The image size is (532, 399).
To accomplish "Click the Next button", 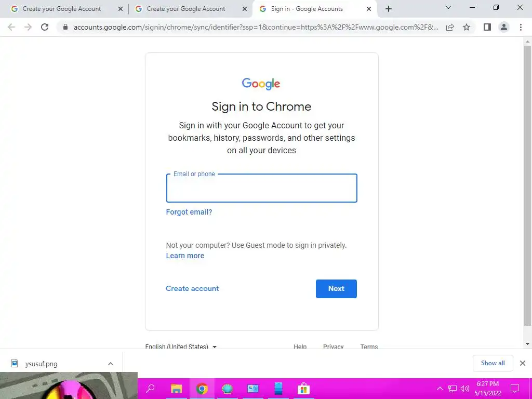I will (x=336, y=289).
